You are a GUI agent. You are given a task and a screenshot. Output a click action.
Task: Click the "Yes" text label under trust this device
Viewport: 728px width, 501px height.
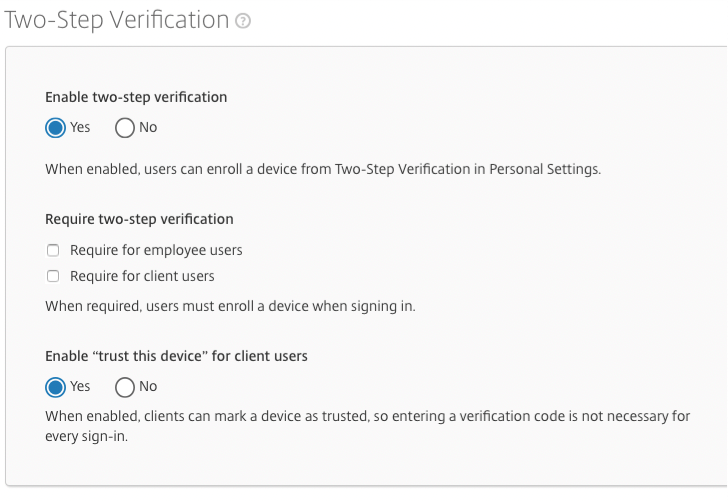point(80,386)
